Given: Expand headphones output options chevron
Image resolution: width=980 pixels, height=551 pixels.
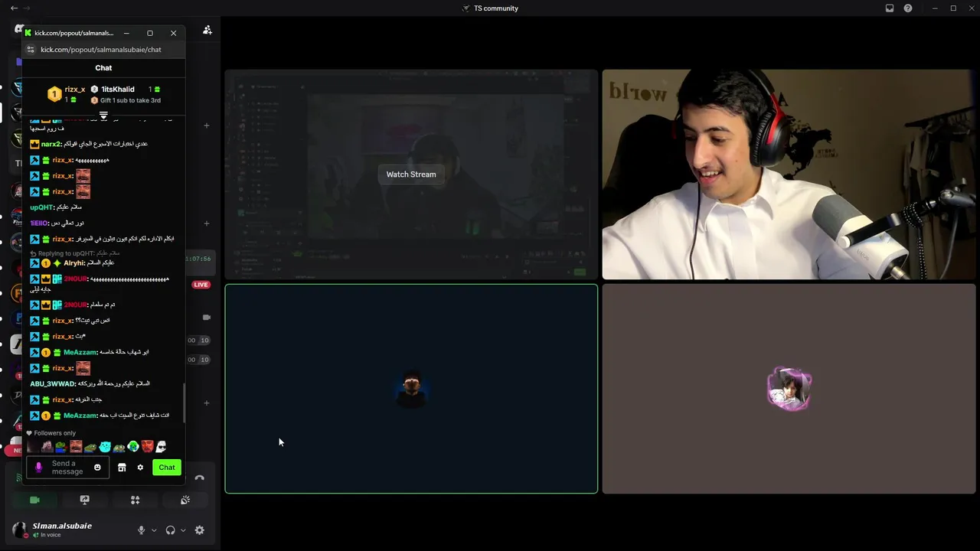Looking at the screenshot, I should click(183, 530).
